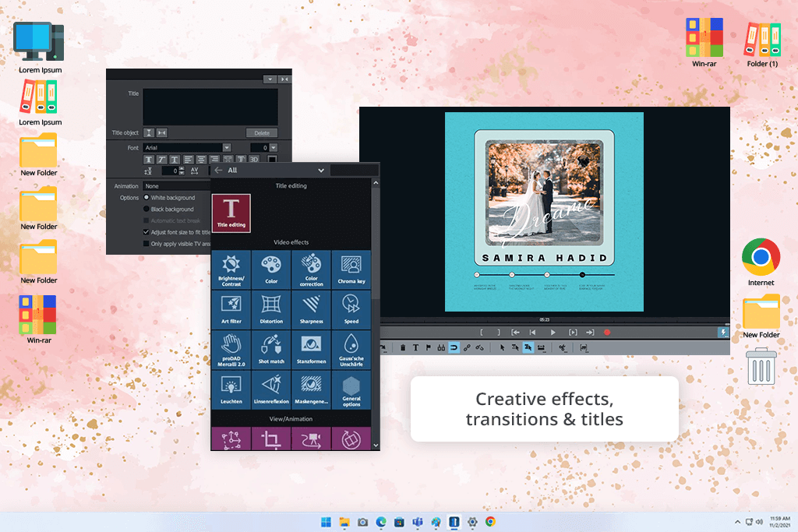This screenshot has height=532, width=798.
Task: Select the crop tile under View/Animation
Action: point(271,439)
